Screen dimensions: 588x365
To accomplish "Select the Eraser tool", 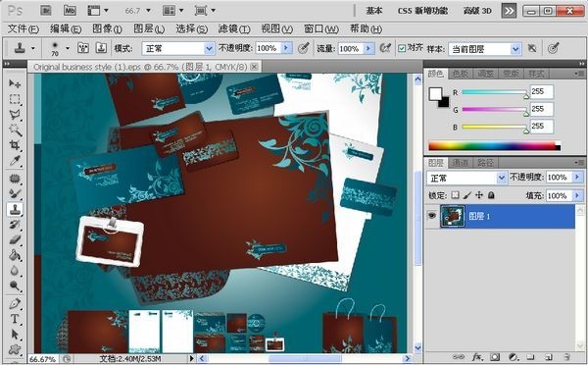I will pos(15,239).
